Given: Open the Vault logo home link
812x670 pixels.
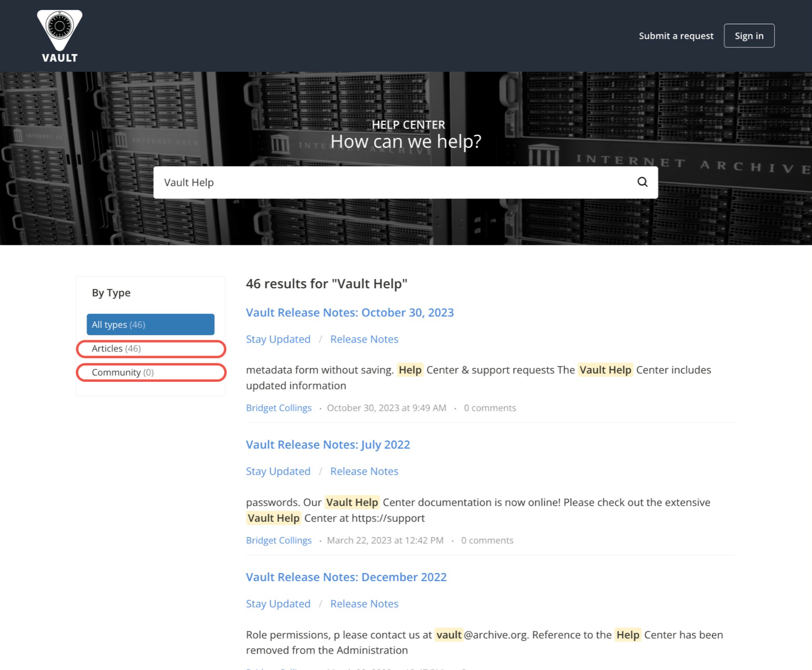Looking at the screenshot, I should pyautogui.click(x=59, y=36).
